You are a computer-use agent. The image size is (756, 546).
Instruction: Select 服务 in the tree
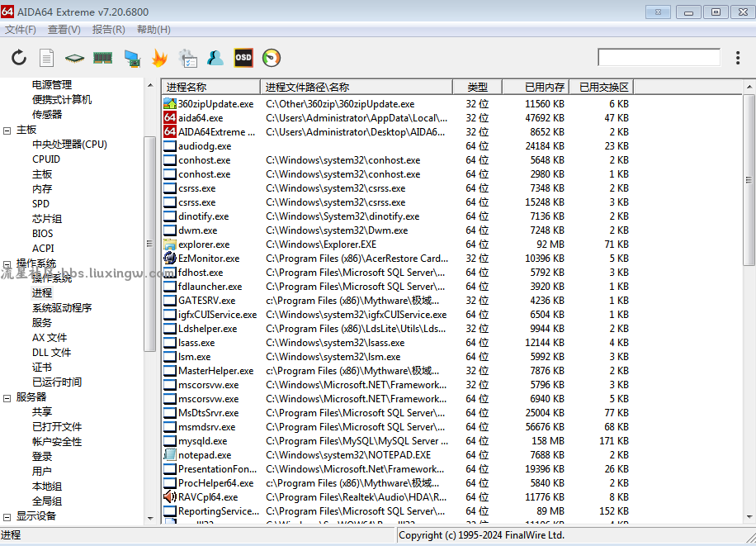(x=41, y=322)
